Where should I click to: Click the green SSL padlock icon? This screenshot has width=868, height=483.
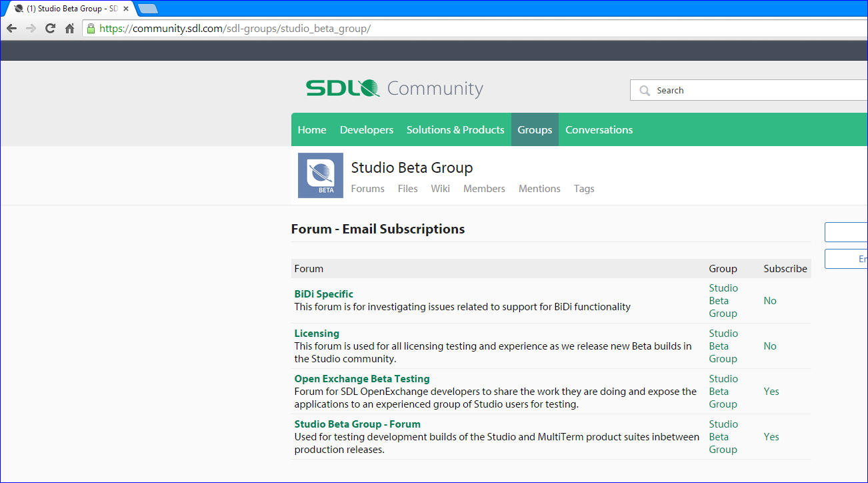pyautogui.click(x=91, y=29)
